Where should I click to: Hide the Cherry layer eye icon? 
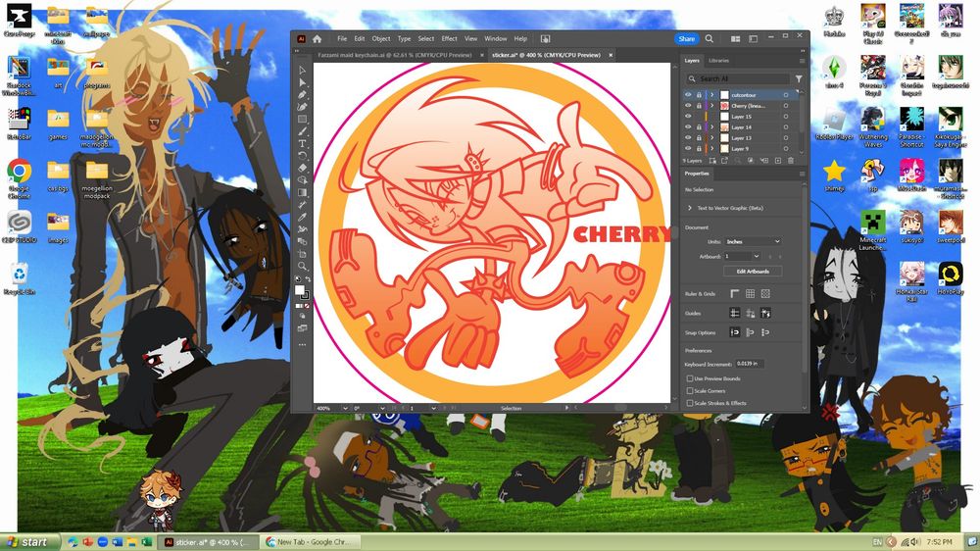pyautogui.click(x=688, y=106)
